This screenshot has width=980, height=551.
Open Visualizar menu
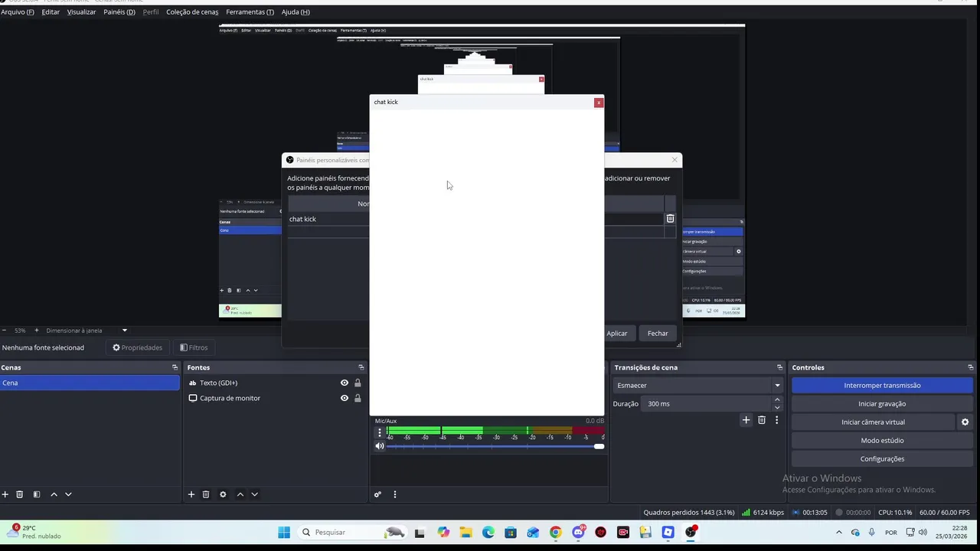pyautogui.click(x=81, y=12)
